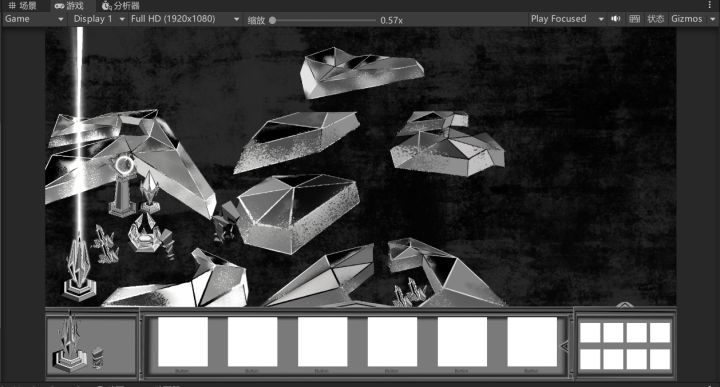Image resolution: width=720 pixels, height=387 pixels.
Task: Click the bottom row second small grid slot
Action: pyautogui.click(x=613, y=359)
